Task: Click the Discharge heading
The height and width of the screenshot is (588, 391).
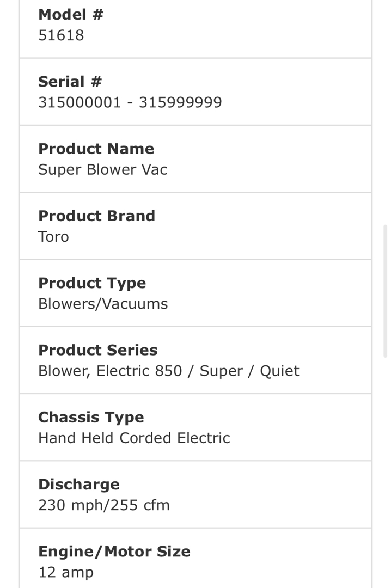Action: point(78,484)
